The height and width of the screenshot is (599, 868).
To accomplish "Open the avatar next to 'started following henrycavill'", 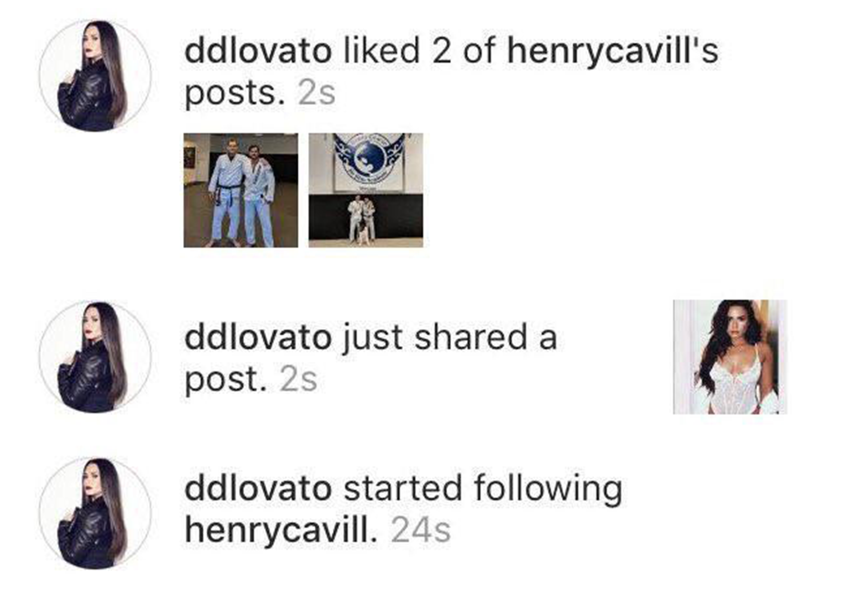I will click(x=95, y=513).
